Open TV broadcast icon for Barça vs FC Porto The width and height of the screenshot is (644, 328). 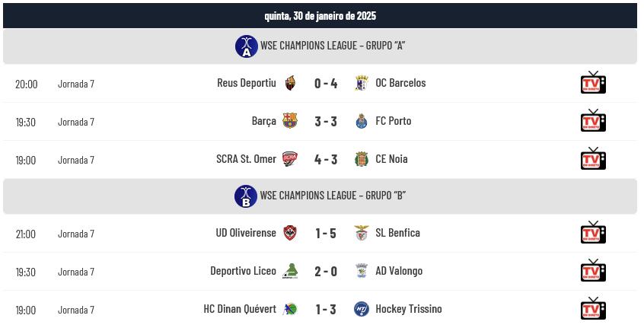pyautogui.click(x=593, y=121)
